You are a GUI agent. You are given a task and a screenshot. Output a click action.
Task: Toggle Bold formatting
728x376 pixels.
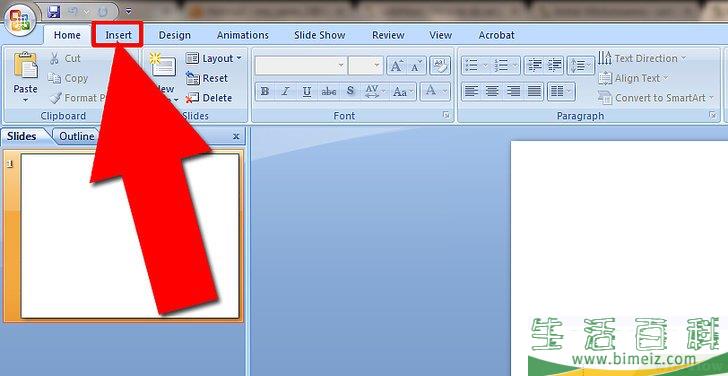[265, 91]
